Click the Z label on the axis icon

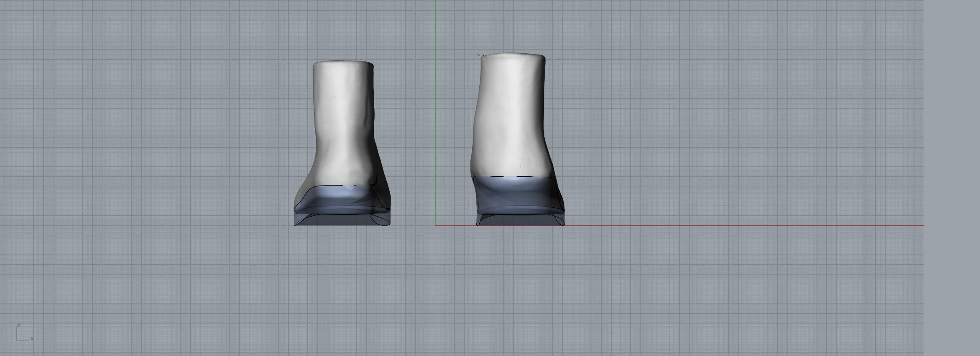(x=19, y=325)
